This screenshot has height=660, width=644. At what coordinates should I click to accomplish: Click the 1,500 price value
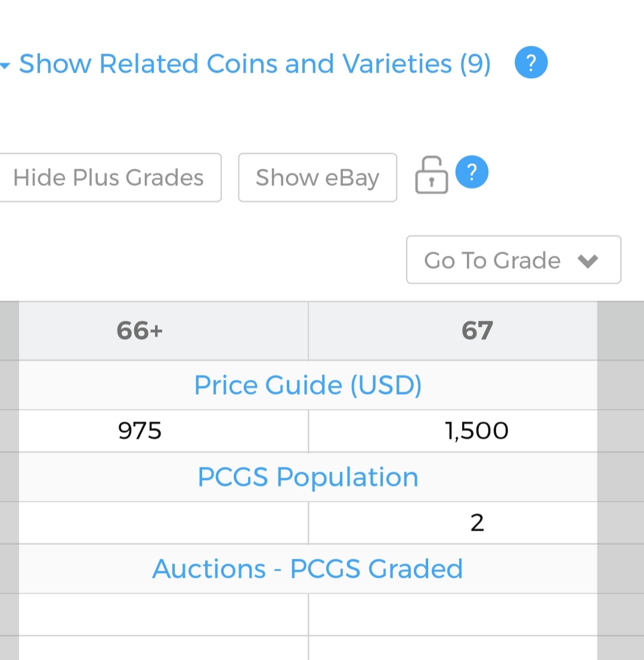point(476,430)
